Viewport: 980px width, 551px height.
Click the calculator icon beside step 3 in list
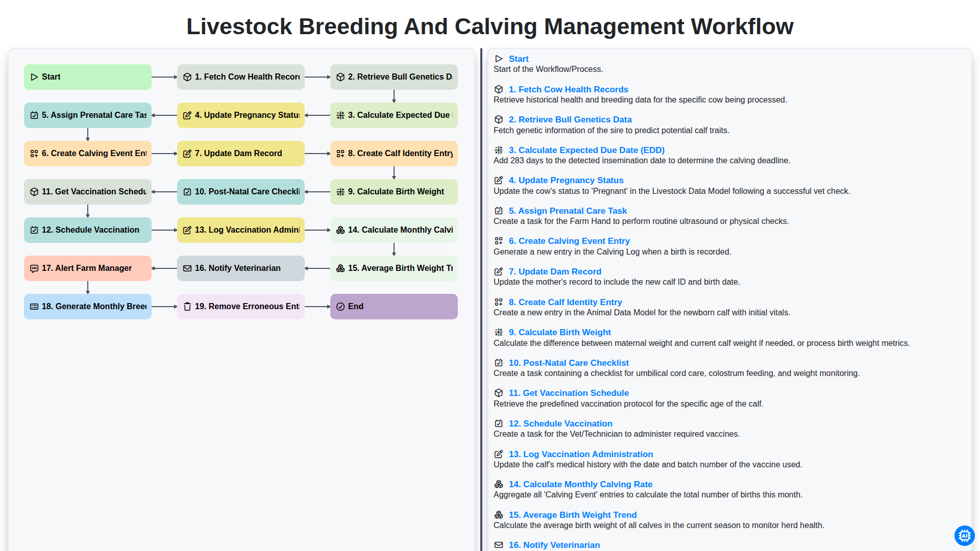(499, 150)
